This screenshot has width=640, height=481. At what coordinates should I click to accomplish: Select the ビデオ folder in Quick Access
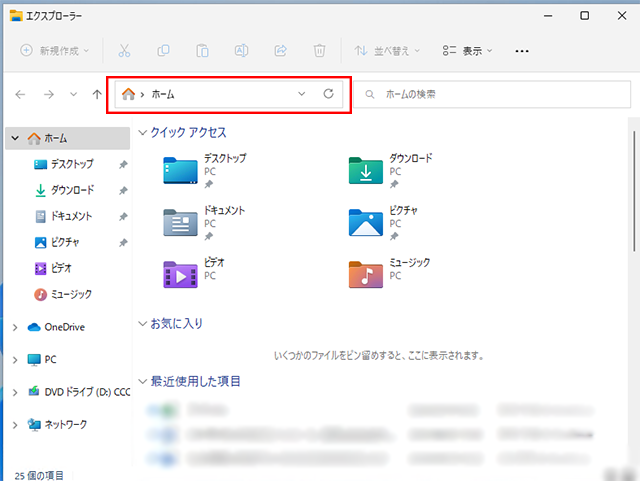[x=194, y=274]
